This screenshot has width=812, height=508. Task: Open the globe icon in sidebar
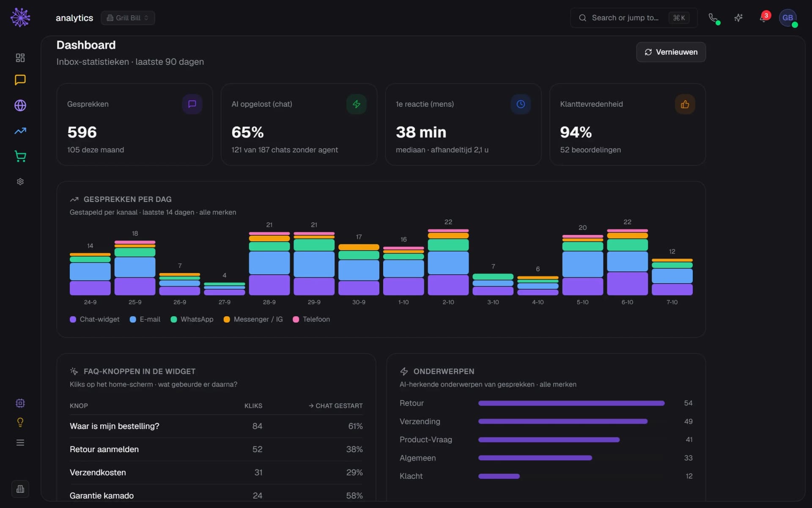pos(20,105)
